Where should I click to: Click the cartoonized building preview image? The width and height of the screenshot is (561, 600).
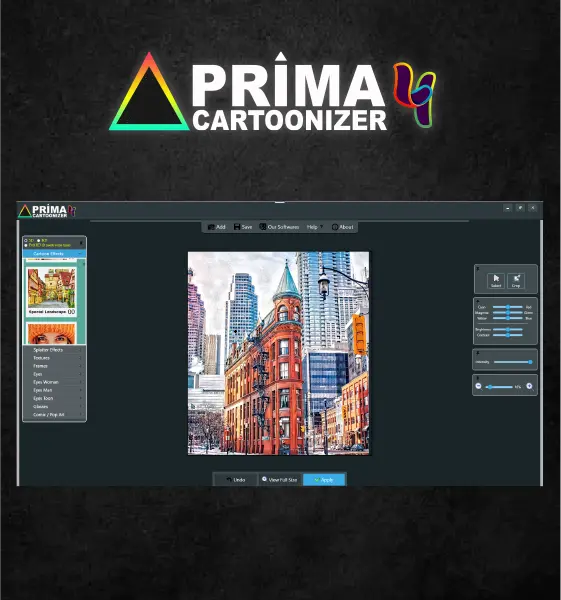coord(279,353)
